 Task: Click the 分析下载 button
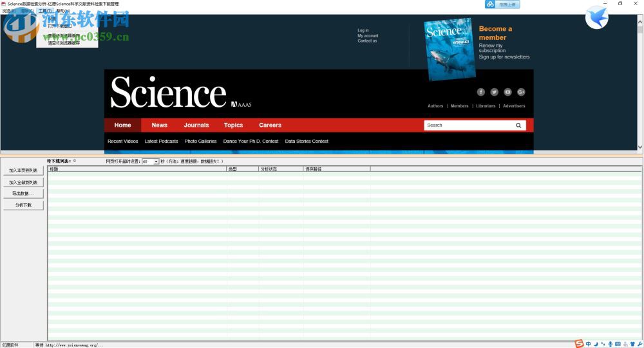[23, 205]
